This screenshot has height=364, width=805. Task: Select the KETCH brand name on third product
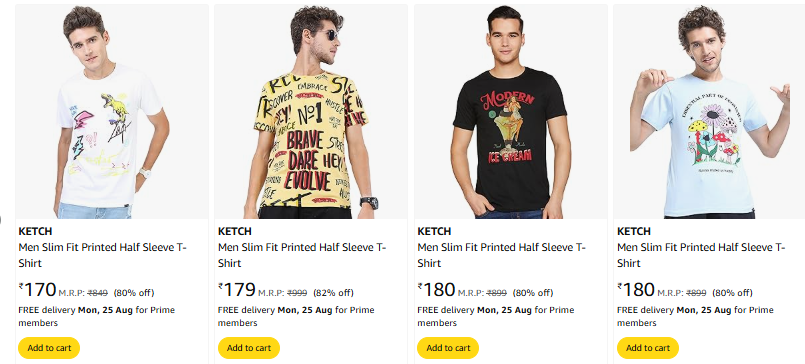[x=434, y=231]
